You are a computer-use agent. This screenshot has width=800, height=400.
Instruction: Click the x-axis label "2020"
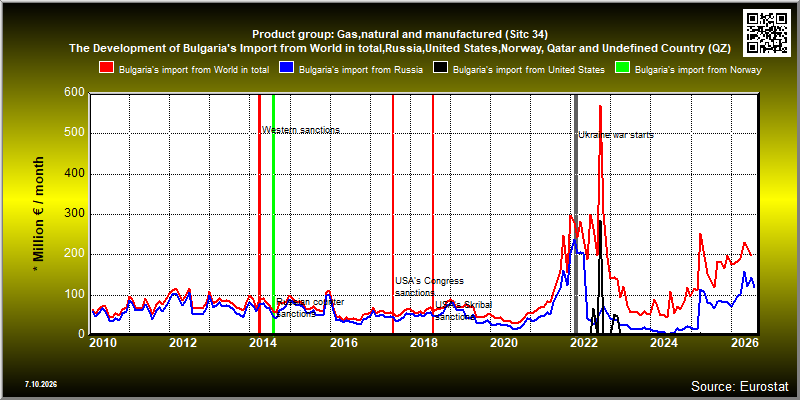[x=504, y=343]
